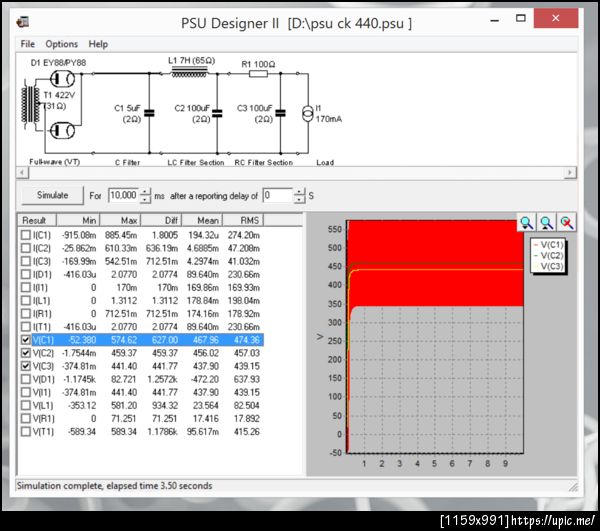The width and height of the screenshot is (600, 531).
Task: Increase simulation time with up spinner arrow
Action: click(x=146, y=191)
